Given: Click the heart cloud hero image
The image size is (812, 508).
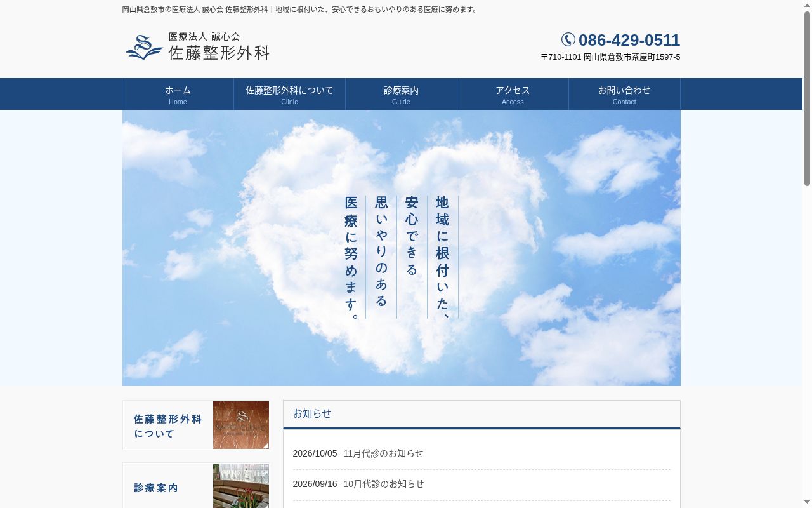Looking at the screenshot, I should click(402, 248).
